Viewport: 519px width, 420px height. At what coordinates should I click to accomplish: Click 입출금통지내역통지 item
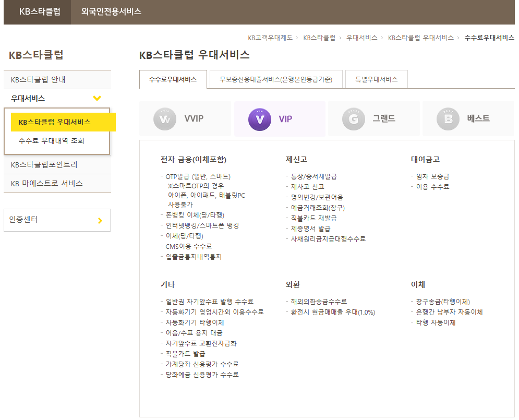(194, 257)
